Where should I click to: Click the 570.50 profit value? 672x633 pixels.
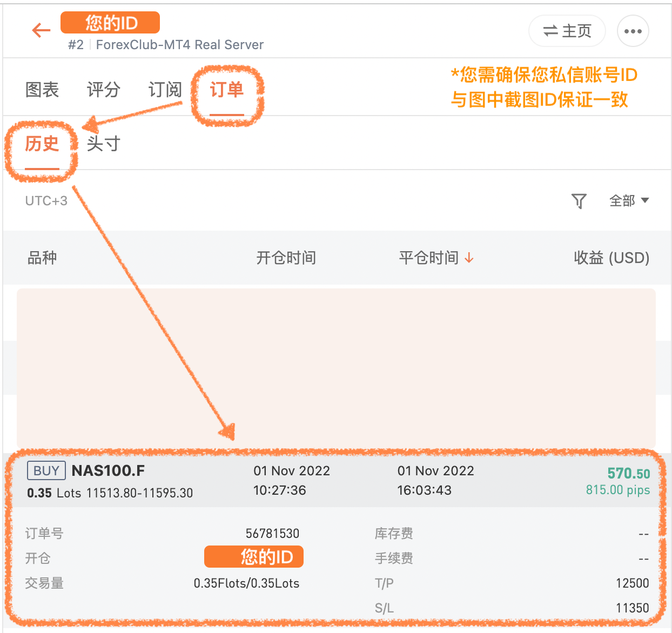click(x=628, y=474)
